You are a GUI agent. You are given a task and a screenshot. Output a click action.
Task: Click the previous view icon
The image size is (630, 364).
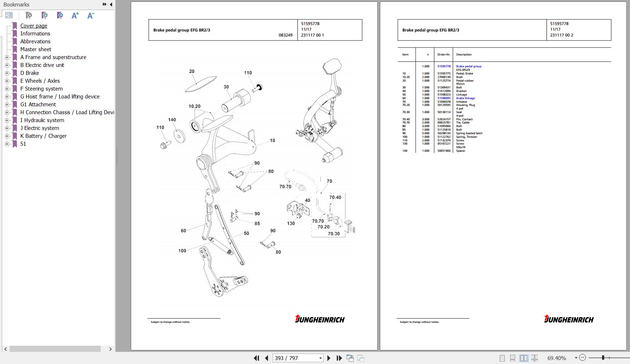tap(350, 358)
